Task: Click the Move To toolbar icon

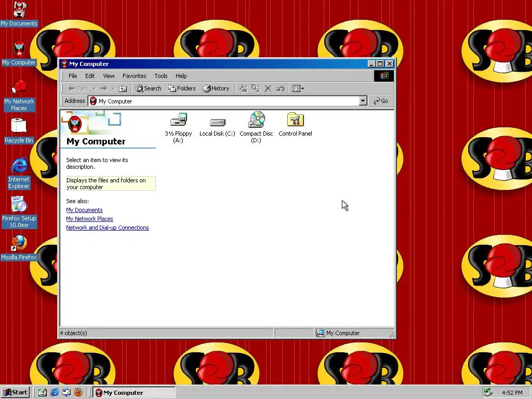Action: (243, 88)
